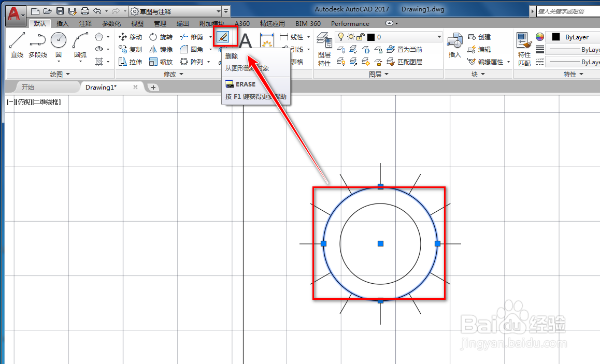
Task: Select the Polyline (多段线) tool
Action: click(37, 45)
